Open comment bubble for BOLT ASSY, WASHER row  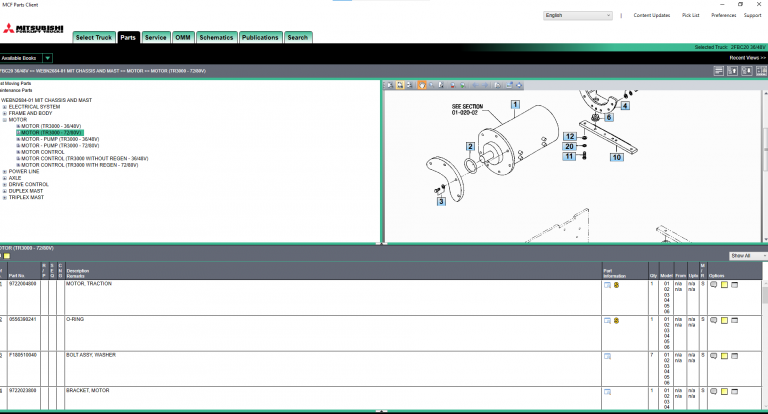(x=714, y=356)
